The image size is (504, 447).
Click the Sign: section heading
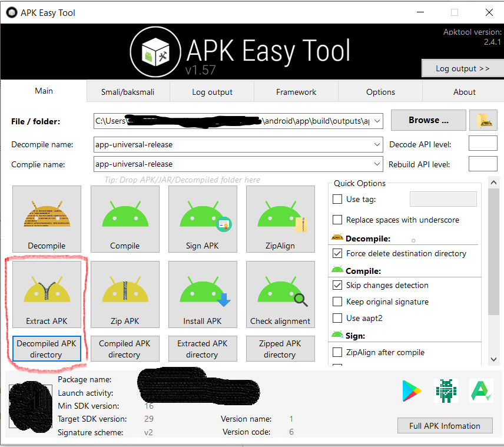click(x=355, y=336)
